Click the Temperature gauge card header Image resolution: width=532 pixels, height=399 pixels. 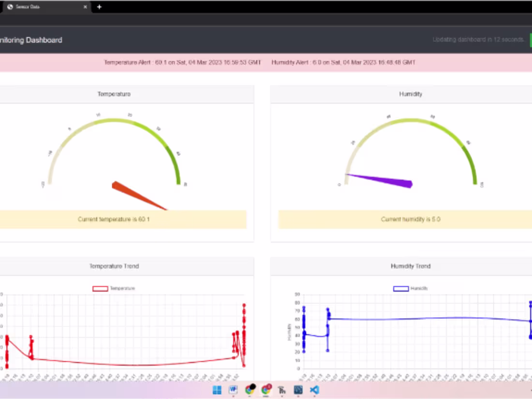(127, 94)
